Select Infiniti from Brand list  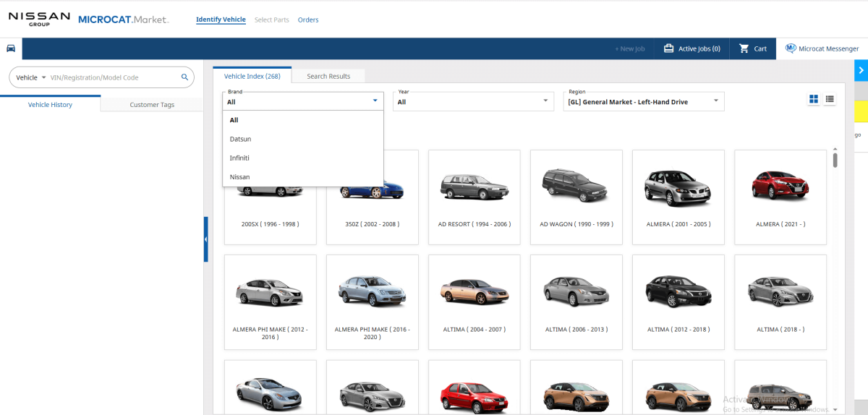tap(239, 158)
